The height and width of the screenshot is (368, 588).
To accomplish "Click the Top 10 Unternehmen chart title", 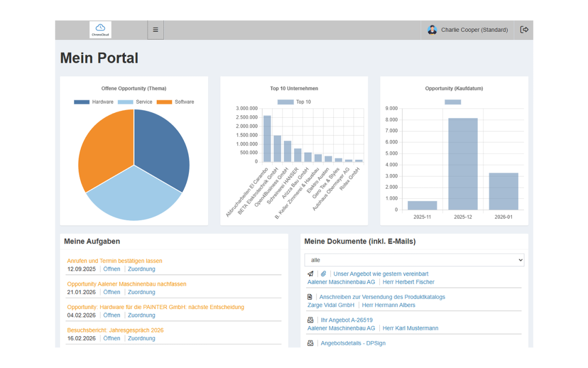I will tap(294, 89).
